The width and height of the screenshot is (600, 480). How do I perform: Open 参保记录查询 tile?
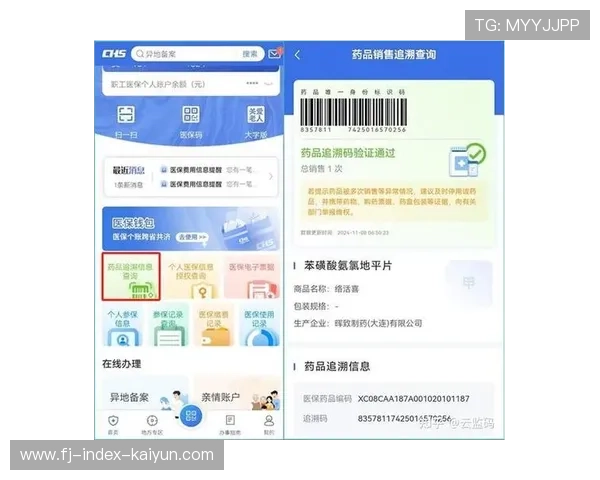(x=168, y=325)
